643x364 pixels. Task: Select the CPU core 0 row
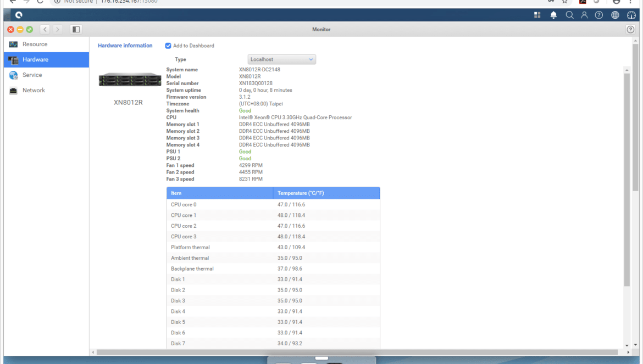coord(273,205)
